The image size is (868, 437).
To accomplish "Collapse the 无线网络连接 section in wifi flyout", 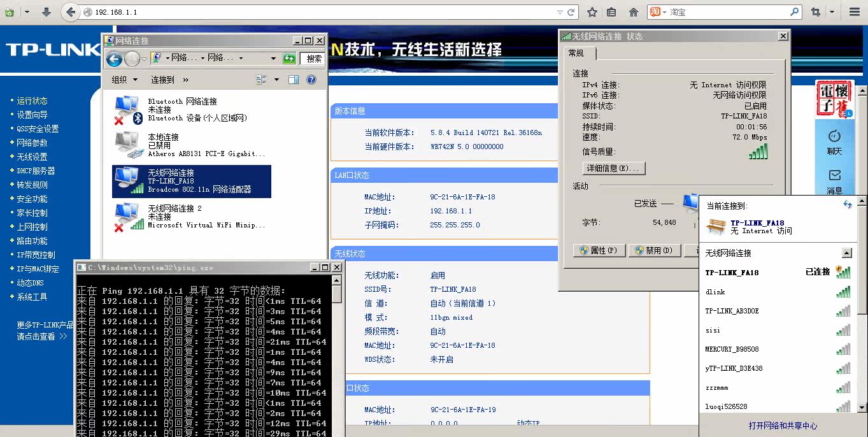I will click(x=846, y=253).
